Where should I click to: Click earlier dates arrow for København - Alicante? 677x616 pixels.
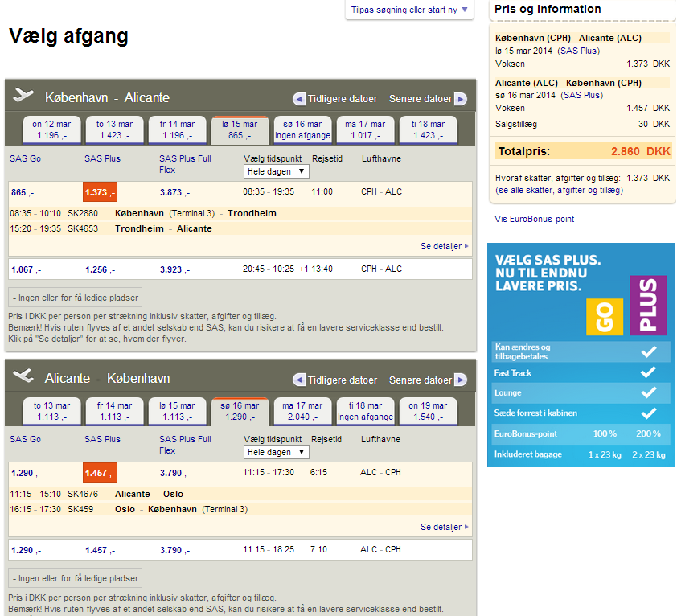[299, 99]
